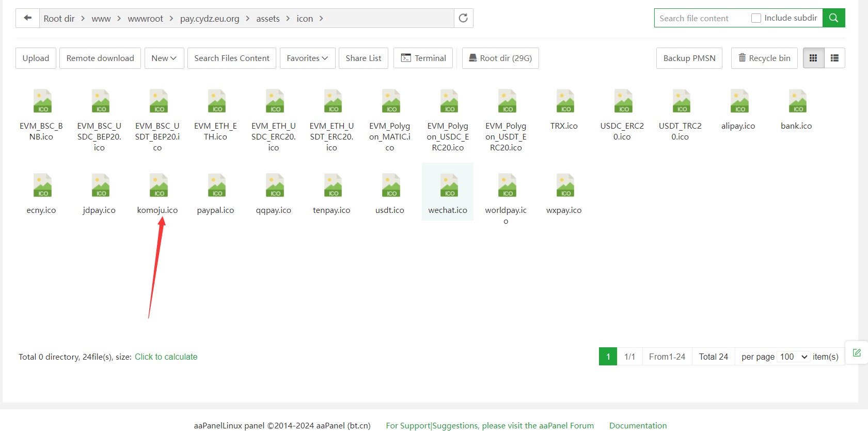The height and width of the screenshot is (431, 868).
Task: Select the EVM_Polygon_MATIC.ico file icon
Action: pyautogui.click(x=390, y=101)
